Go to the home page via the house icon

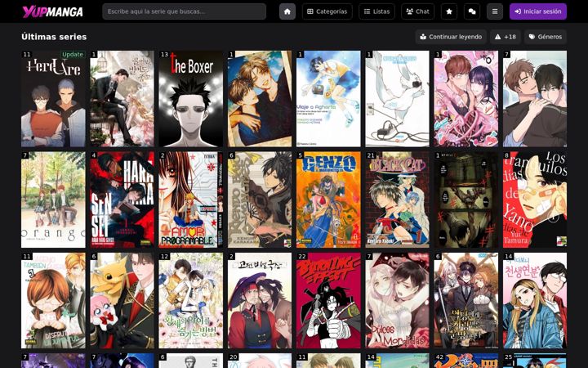287,11
